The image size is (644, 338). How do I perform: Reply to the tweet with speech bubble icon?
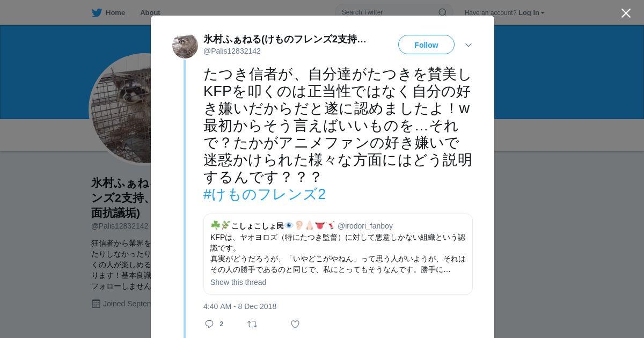click(209, 324)
